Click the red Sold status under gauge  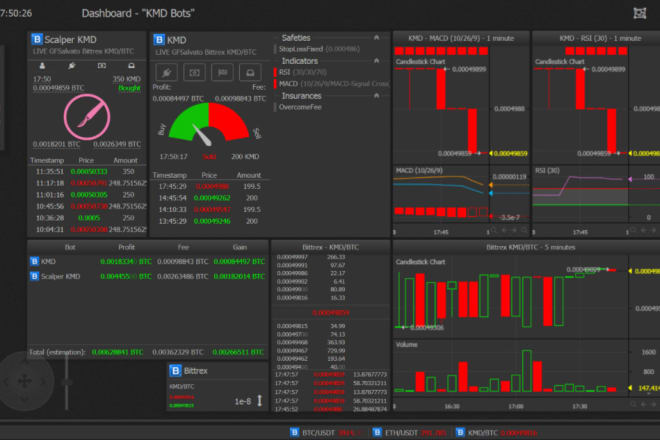coord(209,157)
